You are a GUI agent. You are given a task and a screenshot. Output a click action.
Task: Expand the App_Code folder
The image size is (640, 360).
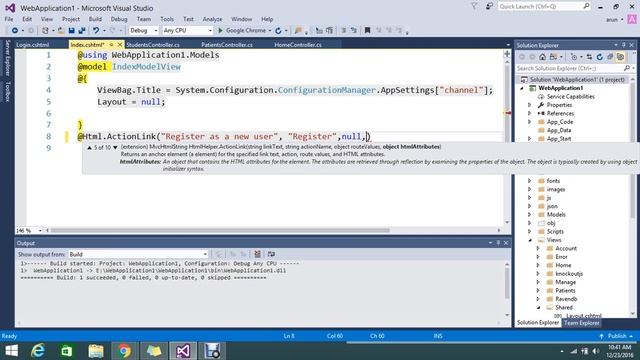tap(530, 122)
